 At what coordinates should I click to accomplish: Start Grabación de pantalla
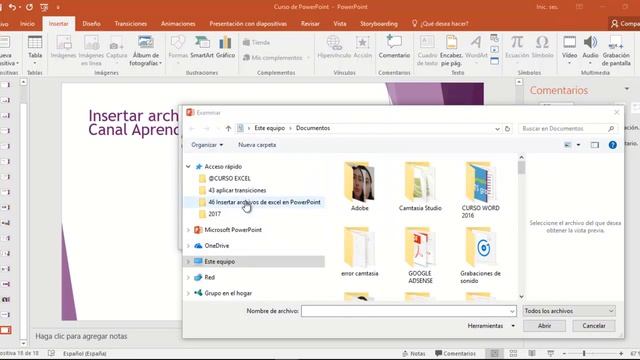[616, 51]
